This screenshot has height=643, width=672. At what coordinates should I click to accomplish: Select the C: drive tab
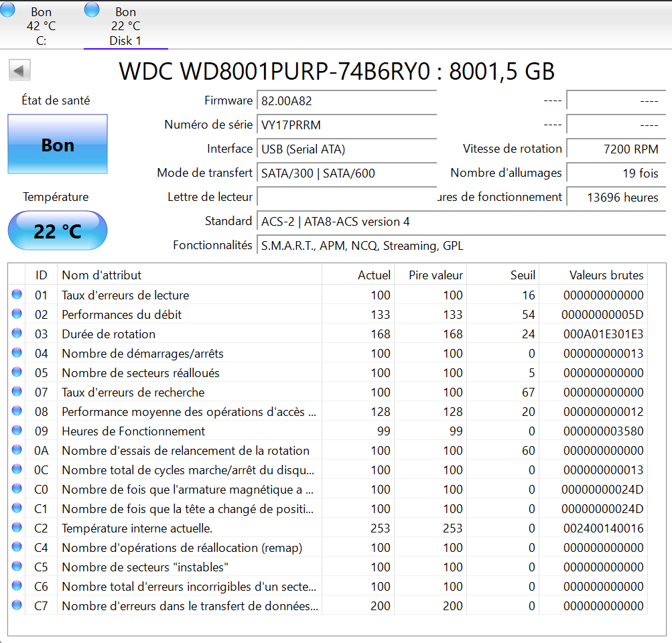click(x=41, y=25)
